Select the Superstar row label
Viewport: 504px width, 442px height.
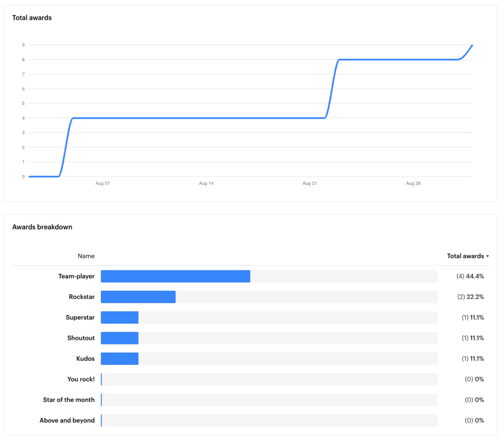pos(80,317)
